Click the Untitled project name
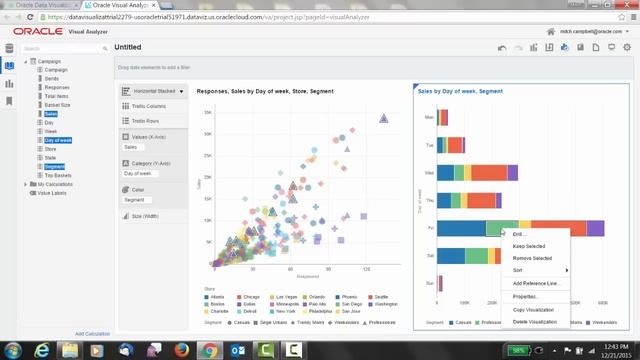Screen dimensions: 640x360 coord(128,47)
